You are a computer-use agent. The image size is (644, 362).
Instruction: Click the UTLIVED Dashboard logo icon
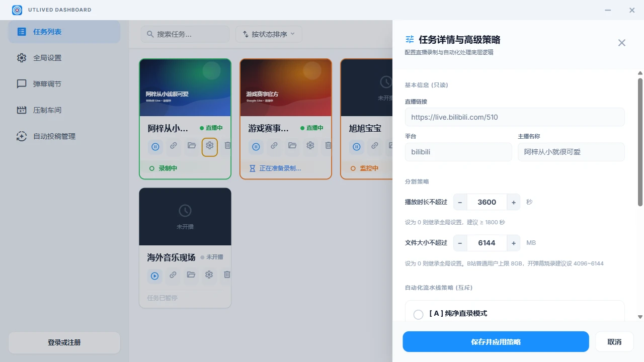coord(17,10)
